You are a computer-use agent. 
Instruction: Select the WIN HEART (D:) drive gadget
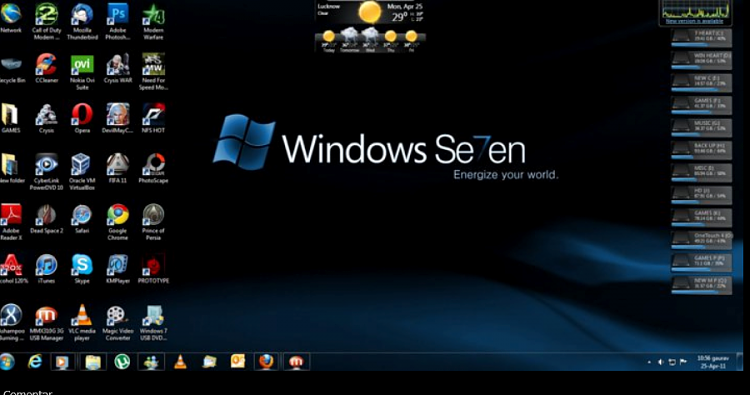pos(701,60)
